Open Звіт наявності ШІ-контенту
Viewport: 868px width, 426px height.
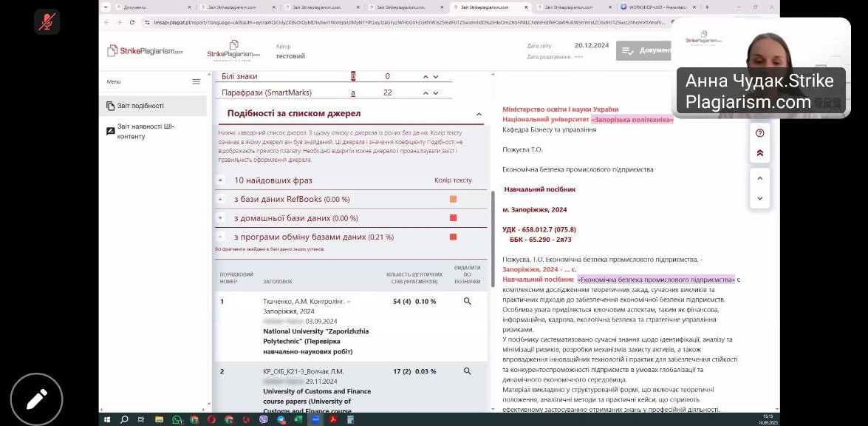coord(152,132)
